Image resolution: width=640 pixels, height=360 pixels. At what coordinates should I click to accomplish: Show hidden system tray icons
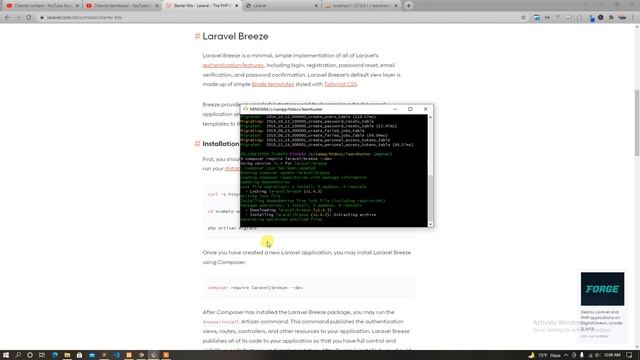tap(566, 355)
